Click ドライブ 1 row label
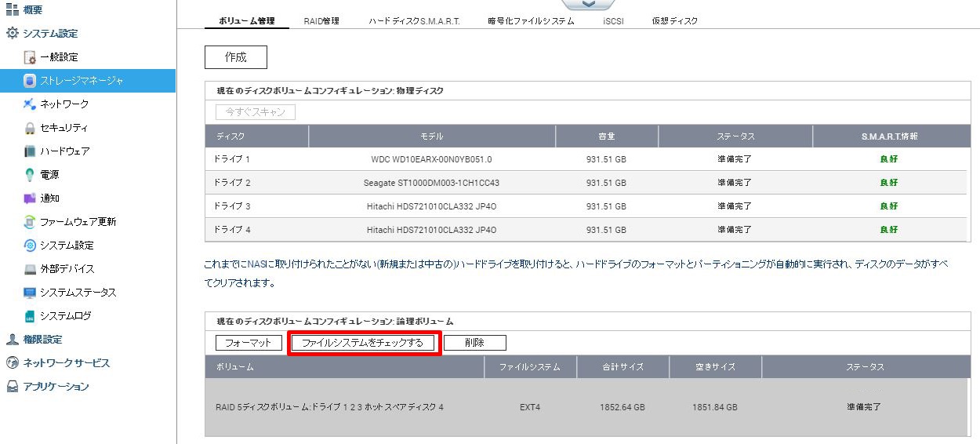980x444 pixels. point(232,159)
